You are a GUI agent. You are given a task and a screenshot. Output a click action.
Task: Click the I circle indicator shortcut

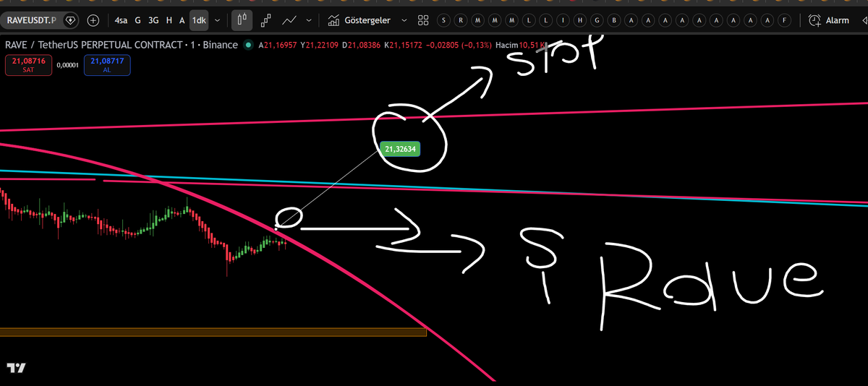(x=564, y=20)
